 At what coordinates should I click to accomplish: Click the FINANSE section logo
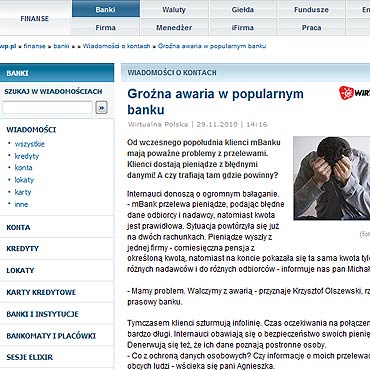coord(35,19)
